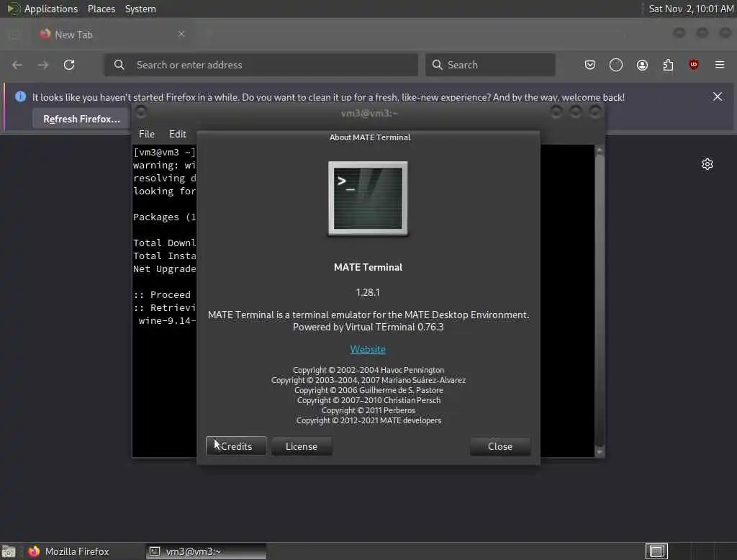Viewport: 737px width, 560px height.
Task: Click the MATE Terminal logo image
Action: click(368, 199)
